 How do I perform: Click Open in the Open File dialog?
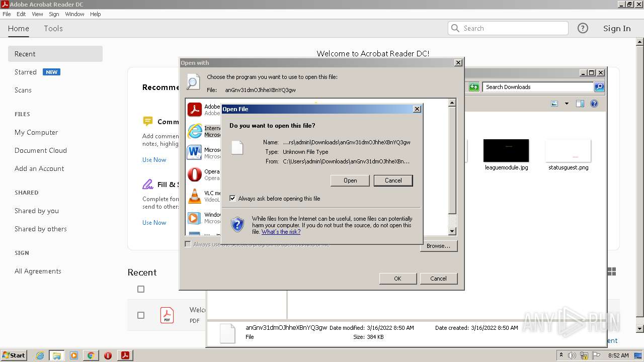coord(350,180)
